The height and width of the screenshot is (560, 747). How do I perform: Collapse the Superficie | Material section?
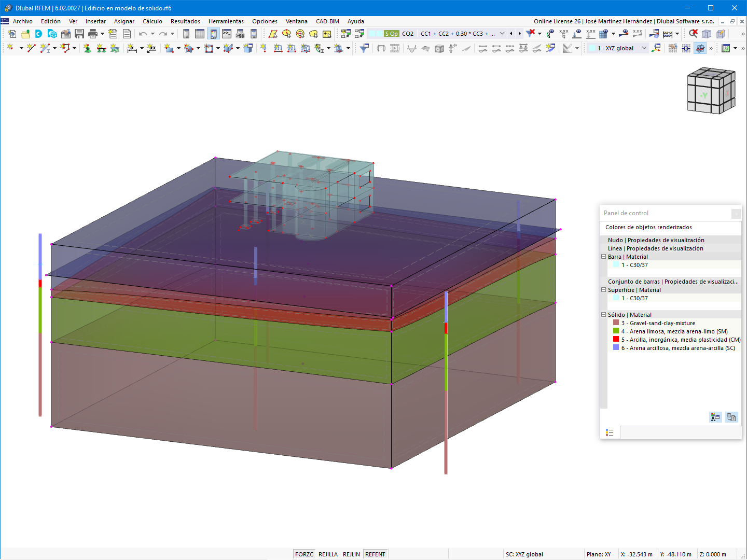pyautogui.click(x=604, y=290)
